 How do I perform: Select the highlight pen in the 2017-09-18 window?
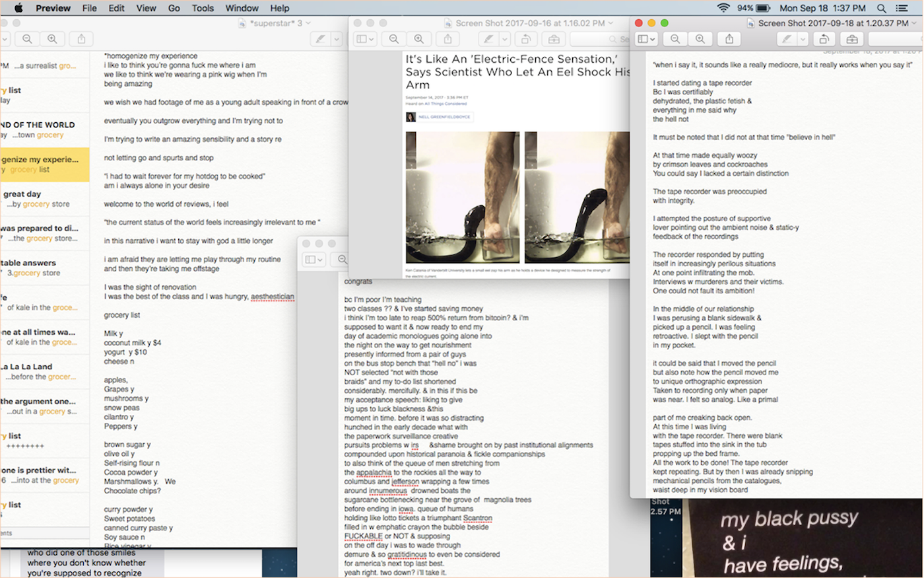pos(786,39)
